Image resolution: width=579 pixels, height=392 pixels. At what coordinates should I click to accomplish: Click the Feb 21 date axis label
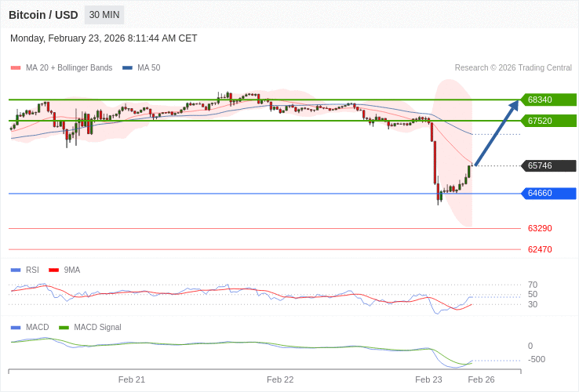132,379
